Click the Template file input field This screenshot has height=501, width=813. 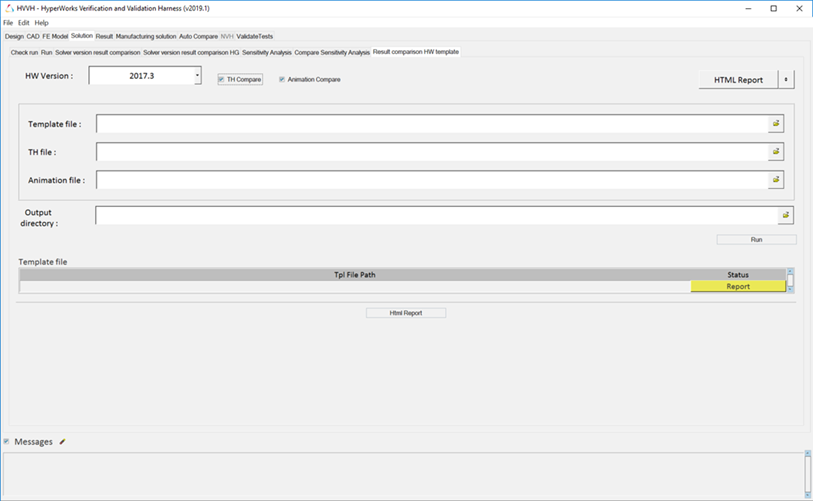pyautogui.click(x=432, y=124)
